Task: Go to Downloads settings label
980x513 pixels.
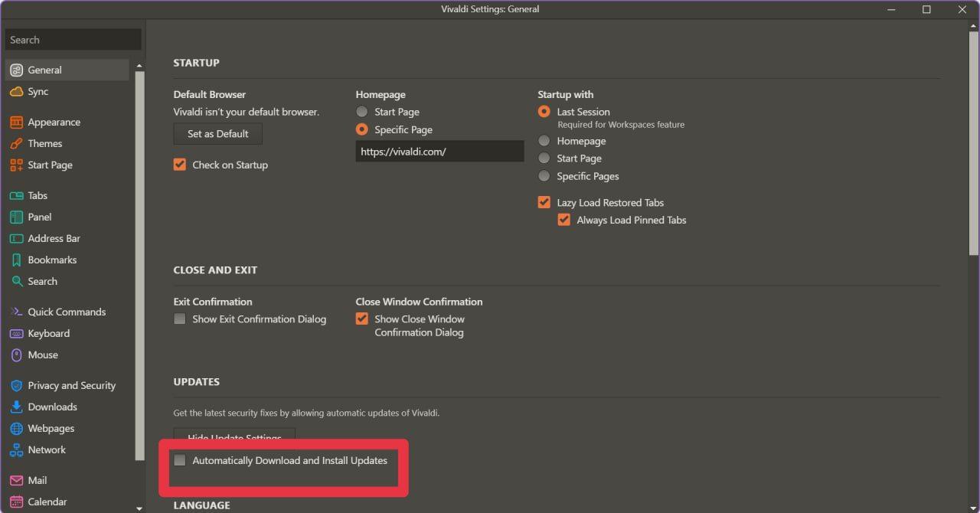Action: 52,407
